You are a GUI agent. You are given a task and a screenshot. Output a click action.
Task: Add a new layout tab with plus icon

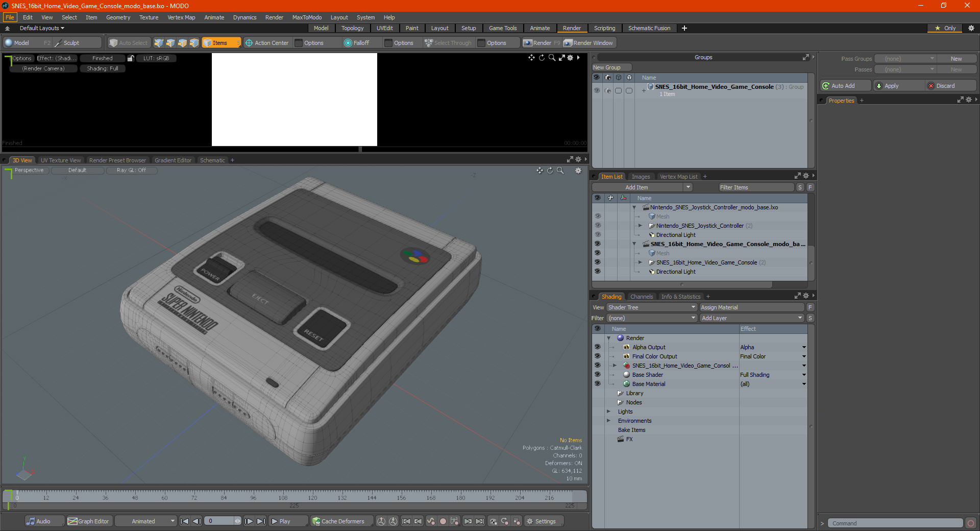click(x=684, y=28)
